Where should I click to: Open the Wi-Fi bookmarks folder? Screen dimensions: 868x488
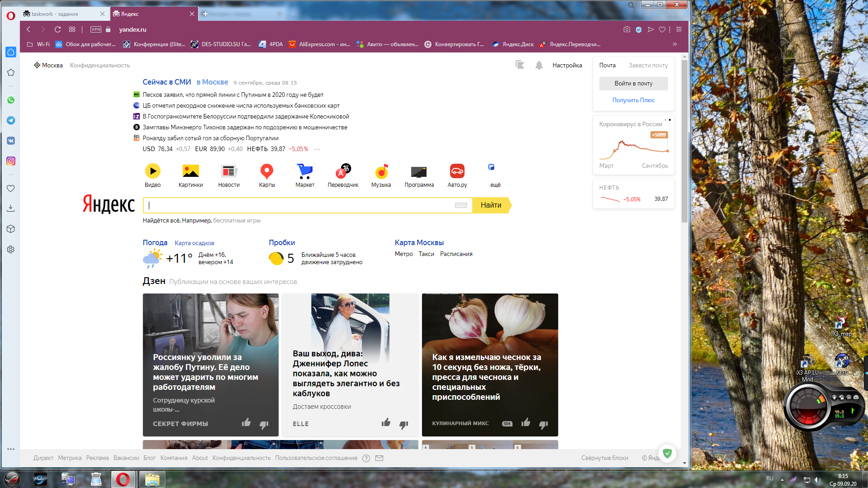click(x=38, y=44)
